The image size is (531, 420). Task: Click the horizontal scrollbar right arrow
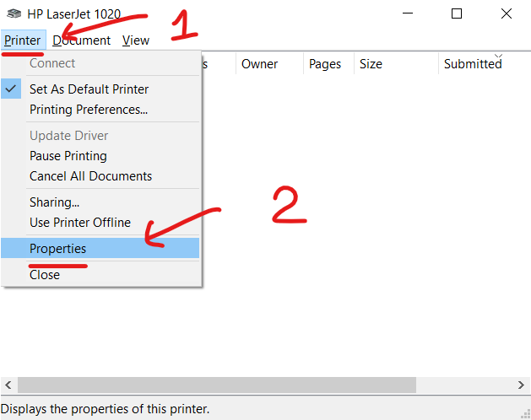coord(522,385)
